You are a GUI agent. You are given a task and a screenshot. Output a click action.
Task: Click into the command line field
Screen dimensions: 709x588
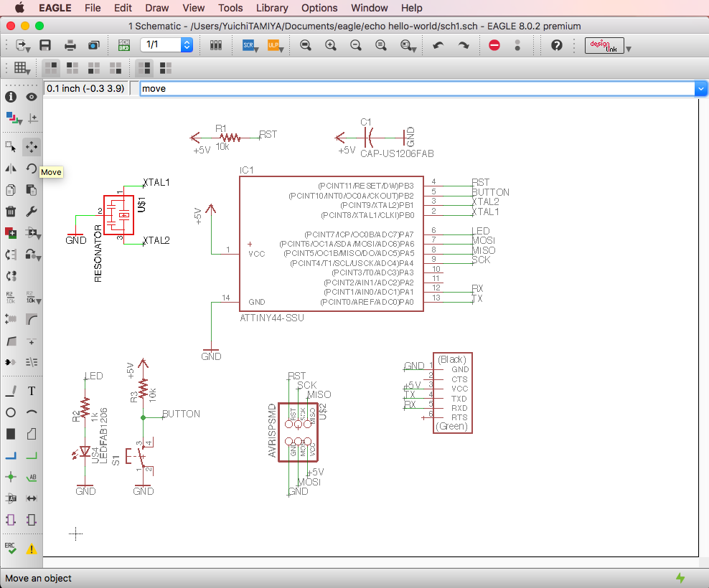417,89
